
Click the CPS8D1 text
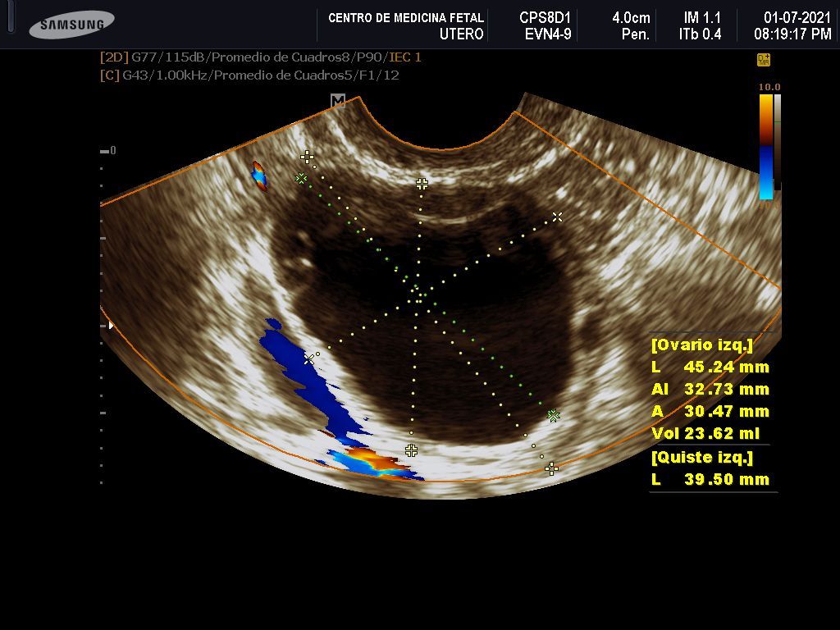pyautogui.click(x=545, y=18)
